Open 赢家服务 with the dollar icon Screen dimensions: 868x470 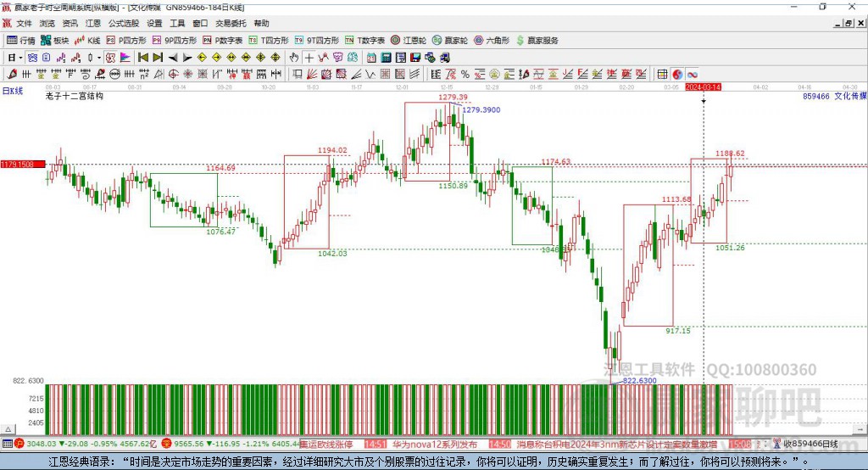(x=537, y=41)
